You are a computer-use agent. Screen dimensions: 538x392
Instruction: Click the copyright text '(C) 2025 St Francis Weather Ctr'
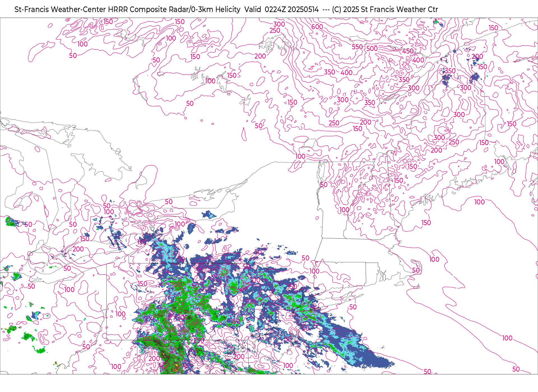tap(385, 10)
